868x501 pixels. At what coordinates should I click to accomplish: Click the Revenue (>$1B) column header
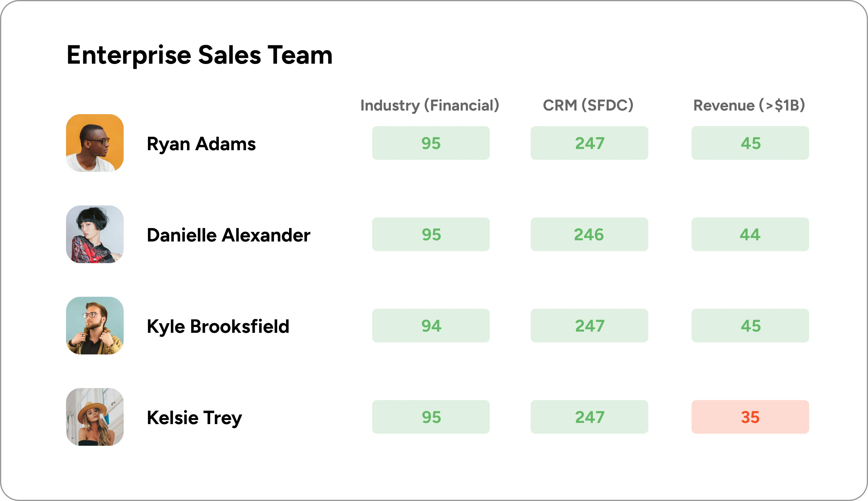pos(749,105)
